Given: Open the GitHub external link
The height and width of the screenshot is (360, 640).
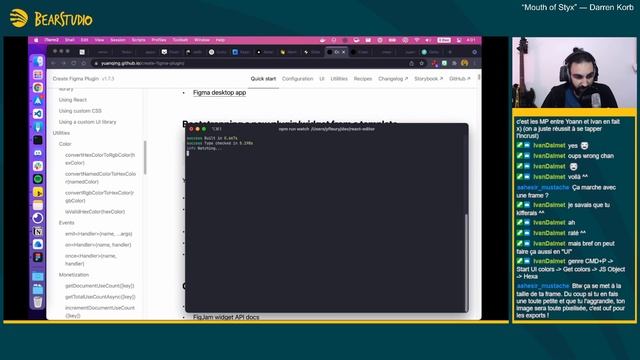Looking at the screenshot, I should pyautogui.click(x=460, y=79).
